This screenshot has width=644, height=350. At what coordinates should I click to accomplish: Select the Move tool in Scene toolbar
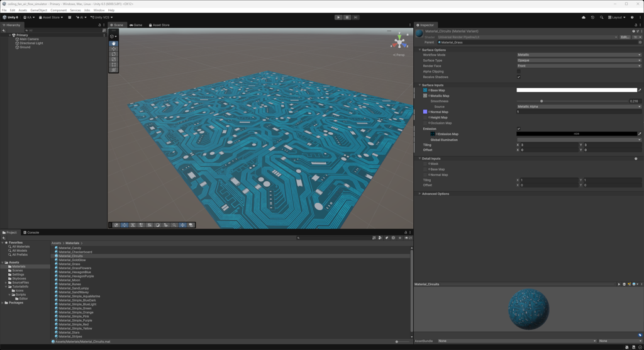pos(114,48)
